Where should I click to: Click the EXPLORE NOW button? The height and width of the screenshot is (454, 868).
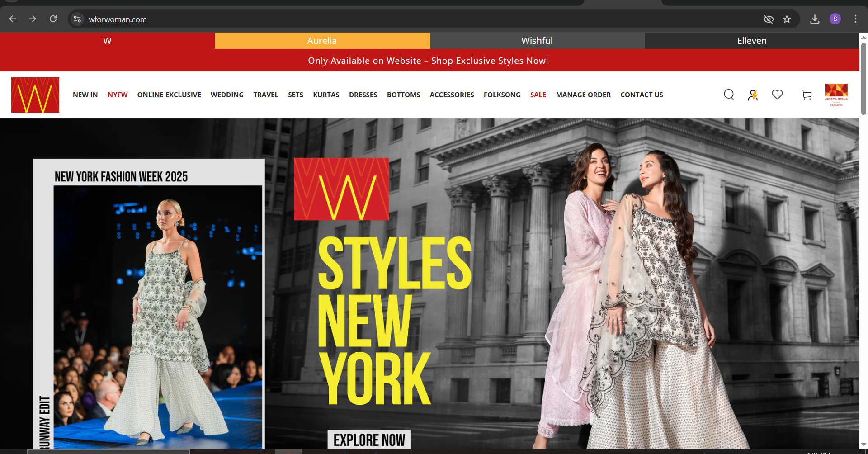[x=369, y=440]
